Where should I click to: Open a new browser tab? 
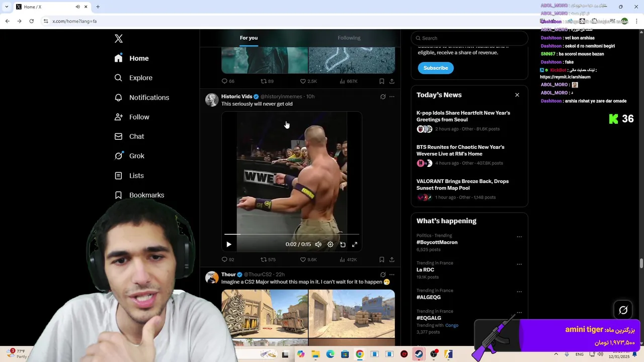pos(98,7)
